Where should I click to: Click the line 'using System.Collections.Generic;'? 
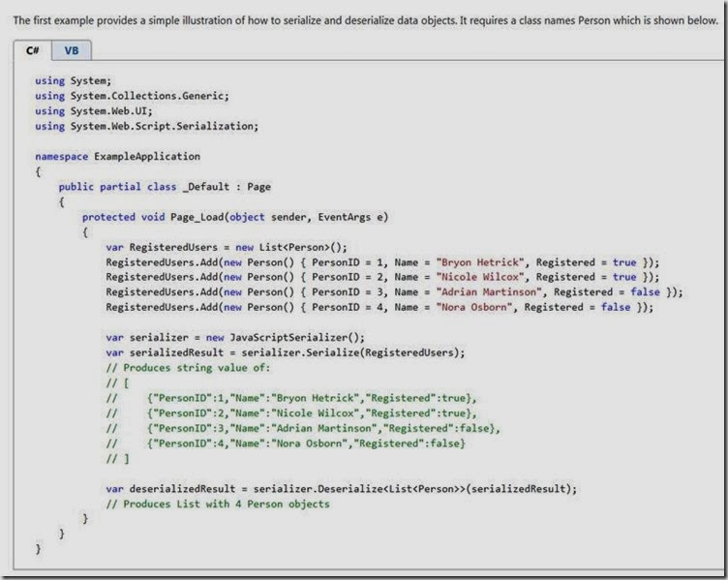point(132,96)
